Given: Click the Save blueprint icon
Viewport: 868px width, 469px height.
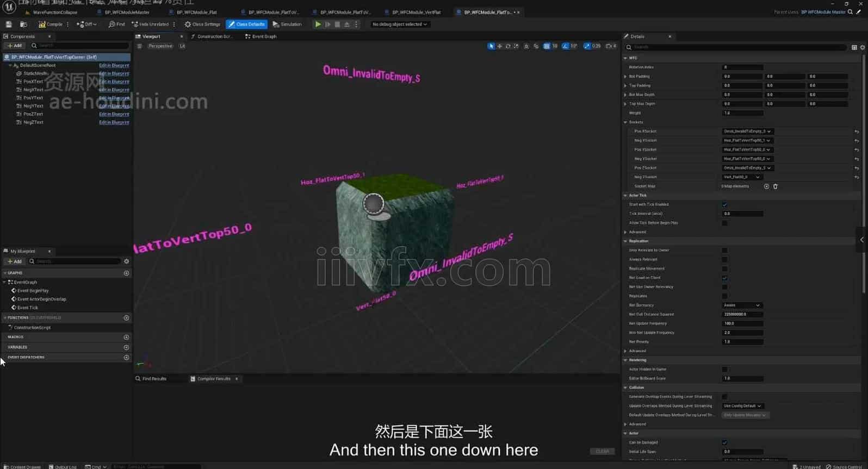Looking at the screenshot, I should (9, 24).
